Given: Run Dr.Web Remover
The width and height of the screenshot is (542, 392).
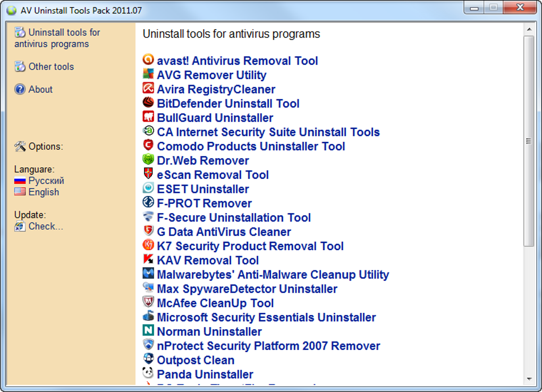Looking at the screenshot, I should tap(203, 160).
